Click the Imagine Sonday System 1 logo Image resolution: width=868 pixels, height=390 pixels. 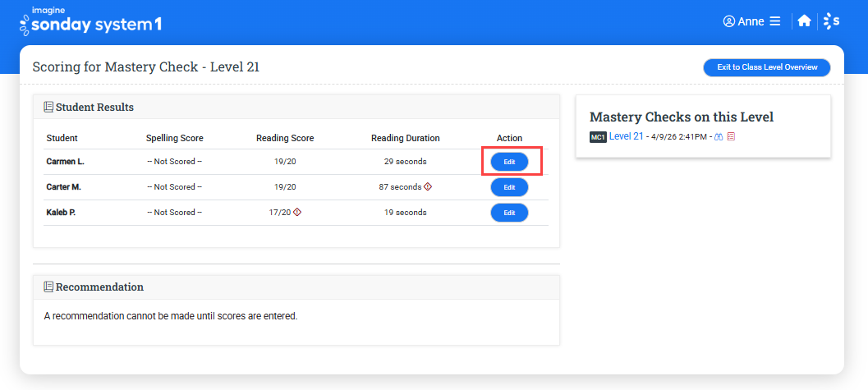[90, 21]
